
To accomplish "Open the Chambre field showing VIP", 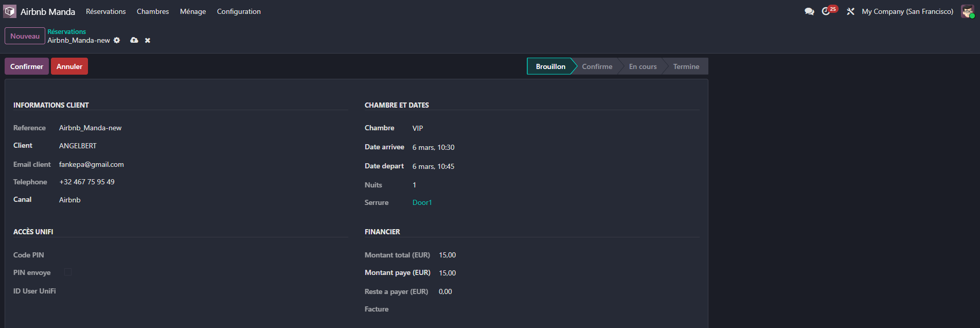I will click(x=418, y=128).
